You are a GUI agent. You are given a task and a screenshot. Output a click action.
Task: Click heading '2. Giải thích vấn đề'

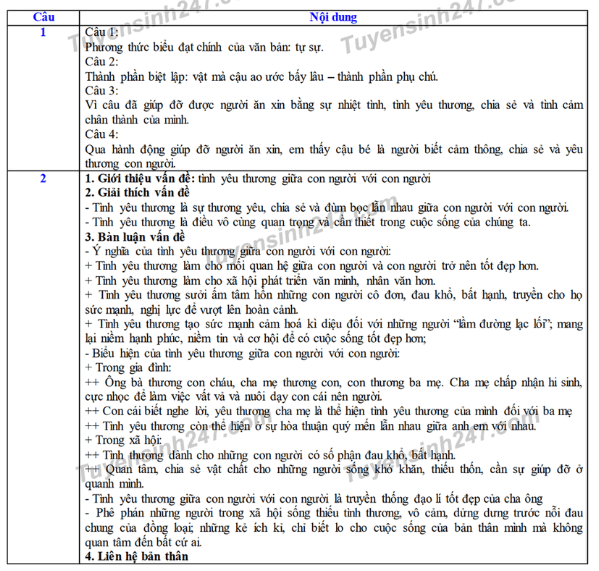tap(138, 192)
